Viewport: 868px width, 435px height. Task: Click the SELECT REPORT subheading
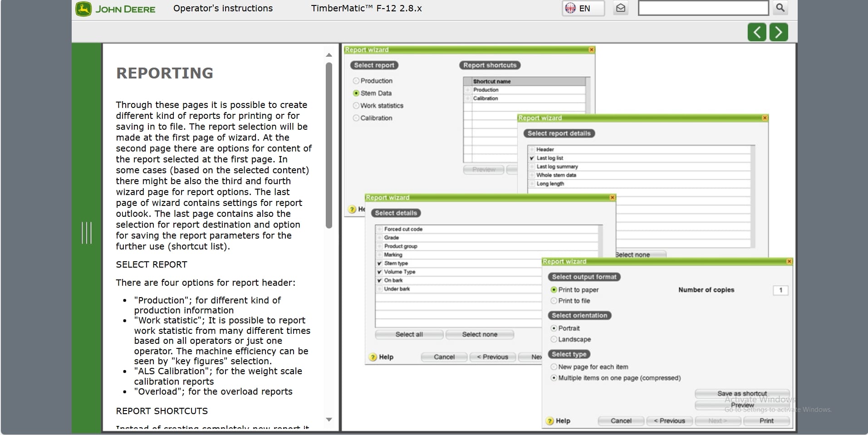(152, 264)
